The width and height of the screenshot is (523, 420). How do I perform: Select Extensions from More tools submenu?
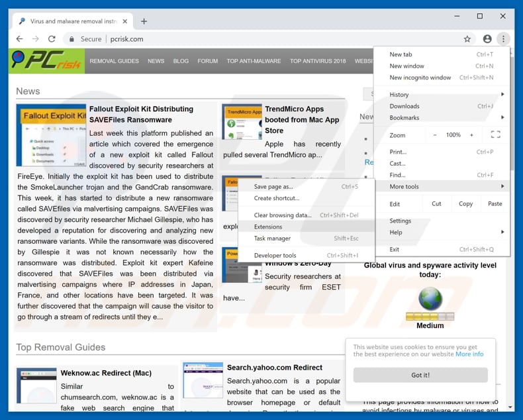click(268, 227)
